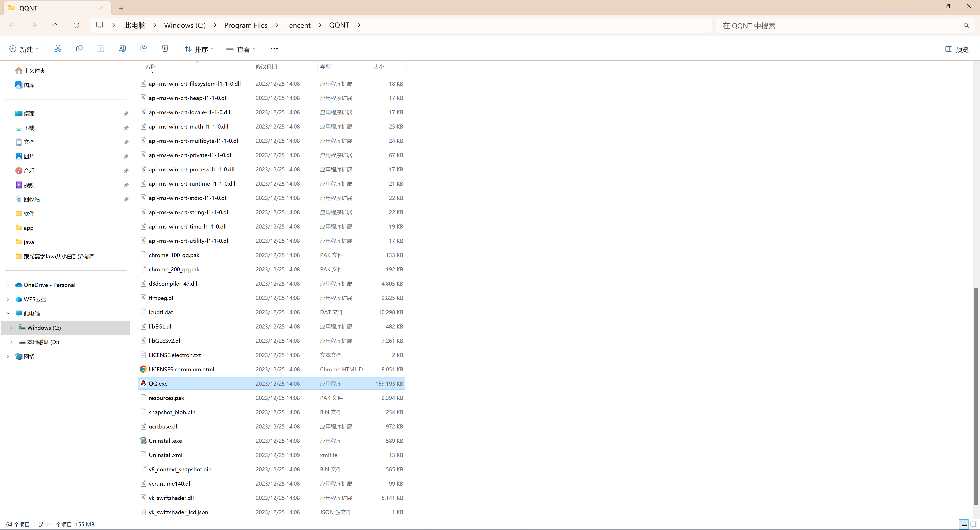Select ffmpeg.dll file

coord(162,298)
